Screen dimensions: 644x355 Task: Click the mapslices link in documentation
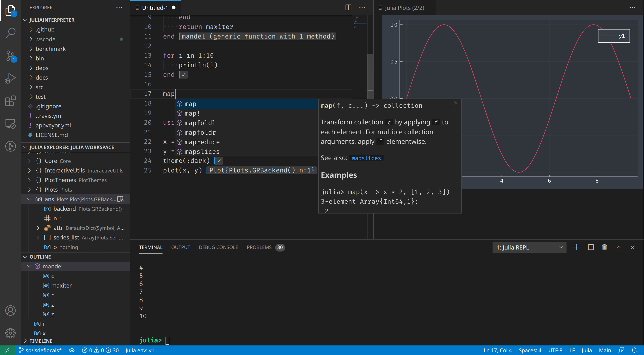(x=366, y=158)
